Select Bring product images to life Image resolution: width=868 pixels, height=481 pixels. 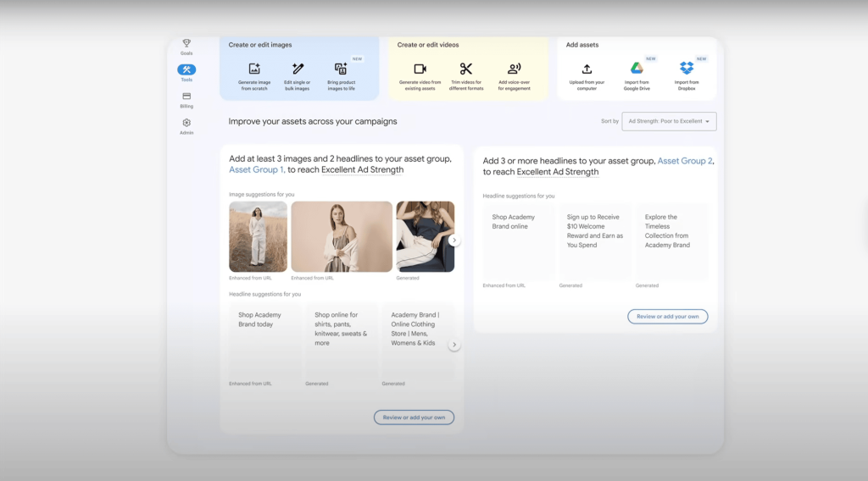pyautogui.click(x=341, y=76)
